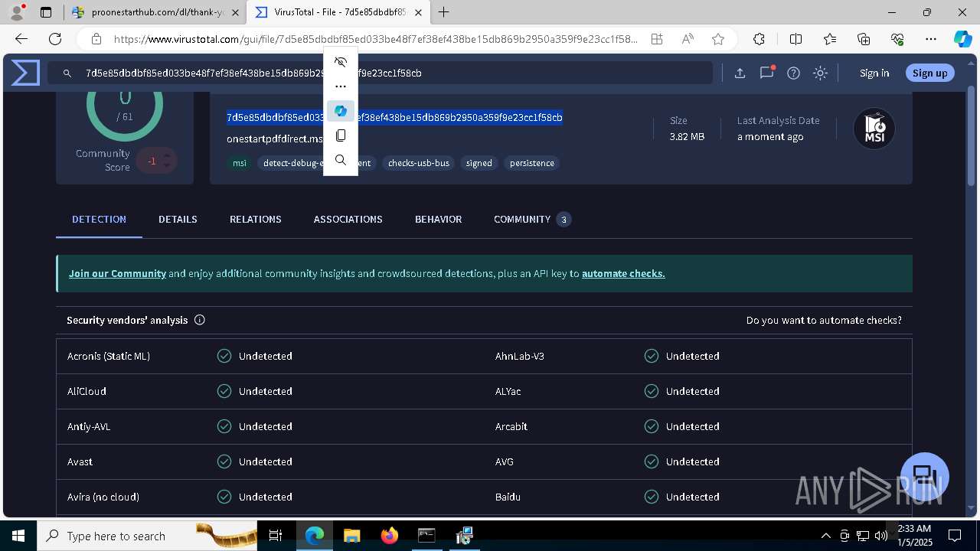Click the Sign up button
980x551 pixels.
tap(930, 73)
